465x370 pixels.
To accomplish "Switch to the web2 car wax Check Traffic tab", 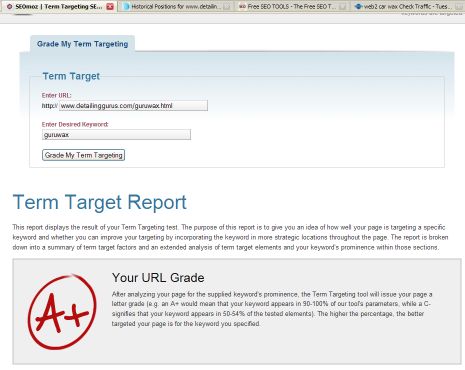I will (408, 6).
